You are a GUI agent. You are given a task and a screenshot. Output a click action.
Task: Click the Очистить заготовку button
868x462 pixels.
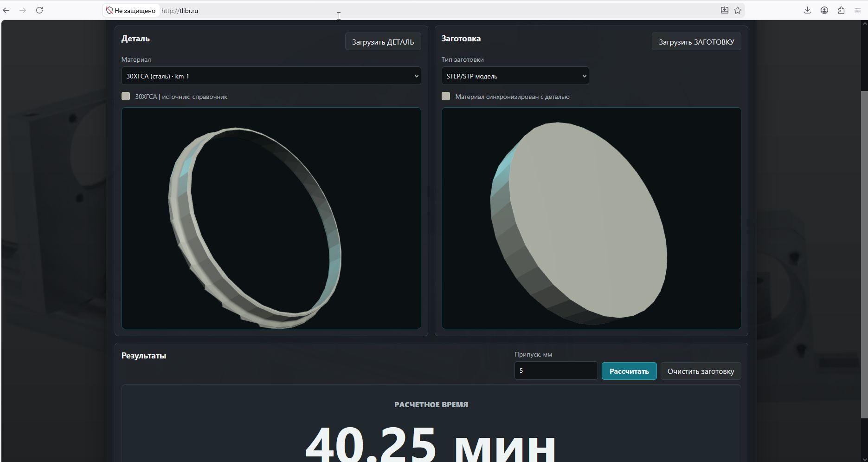pos(701,371)
